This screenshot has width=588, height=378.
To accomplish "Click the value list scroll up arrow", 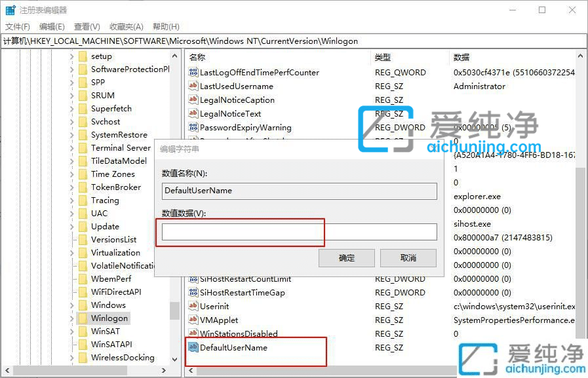I will click(x=581, y=56).
